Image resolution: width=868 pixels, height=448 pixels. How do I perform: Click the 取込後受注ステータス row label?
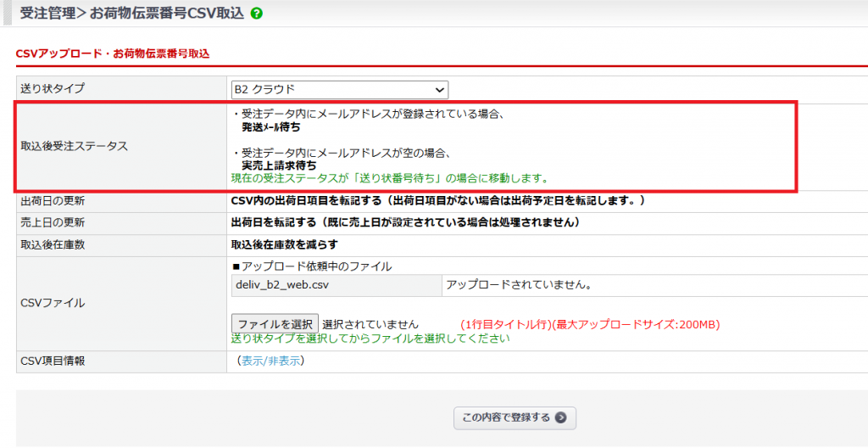pyautogui.click(x=74, y=147)
